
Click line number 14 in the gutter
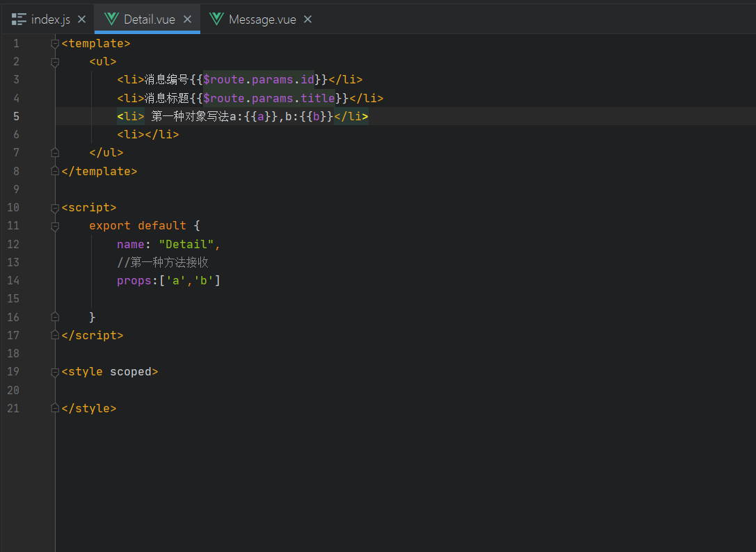coord(14,281)
